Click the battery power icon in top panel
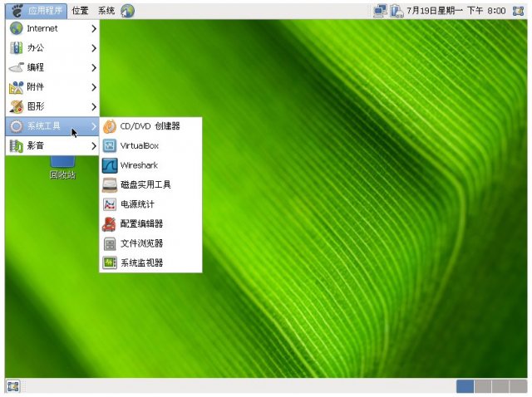 pos(397,11)
